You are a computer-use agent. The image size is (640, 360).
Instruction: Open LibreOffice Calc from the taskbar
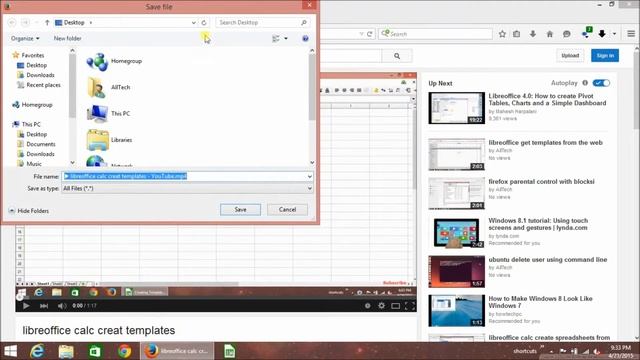(x=229, y=351)
